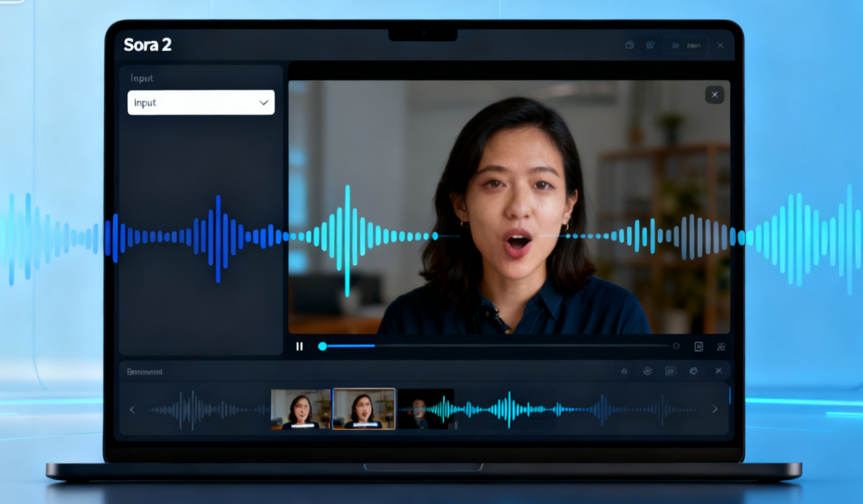Click the second timeline toolbar icon
Image resolution: width=863 pixels, height=504 pixels.
coord(647,371)
